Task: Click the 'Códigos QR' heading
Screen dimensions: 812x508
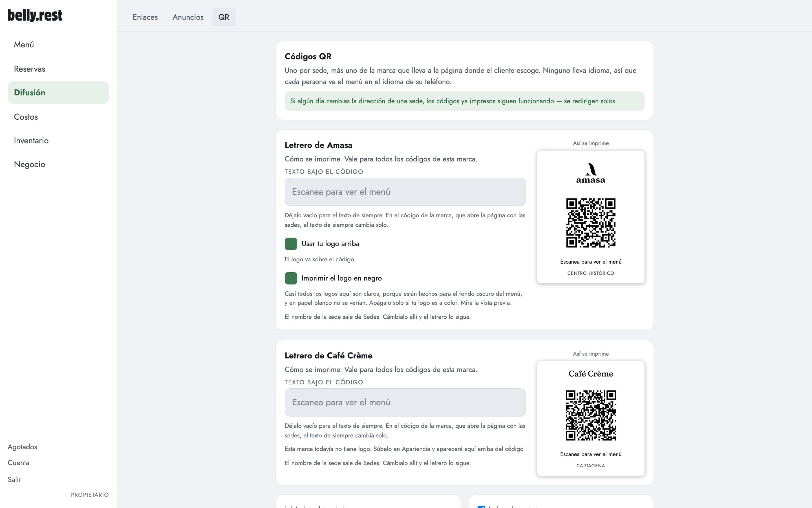Action: (x=308, y=56)
